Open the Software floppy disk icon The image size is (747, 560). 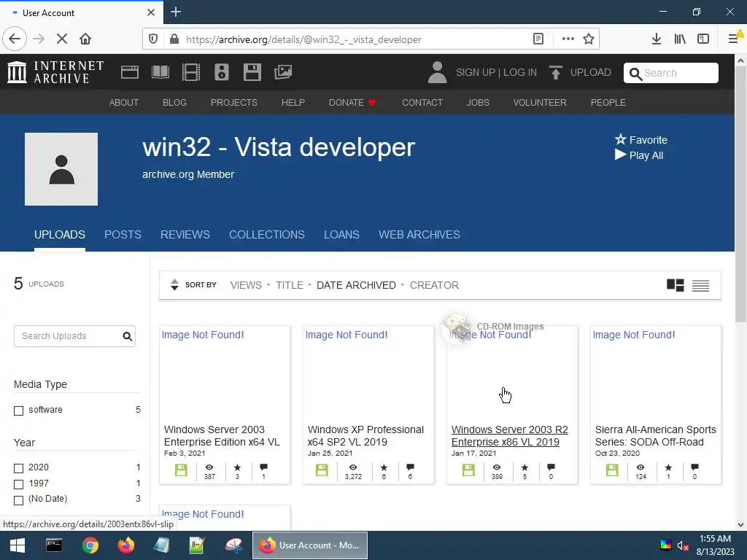252,72
